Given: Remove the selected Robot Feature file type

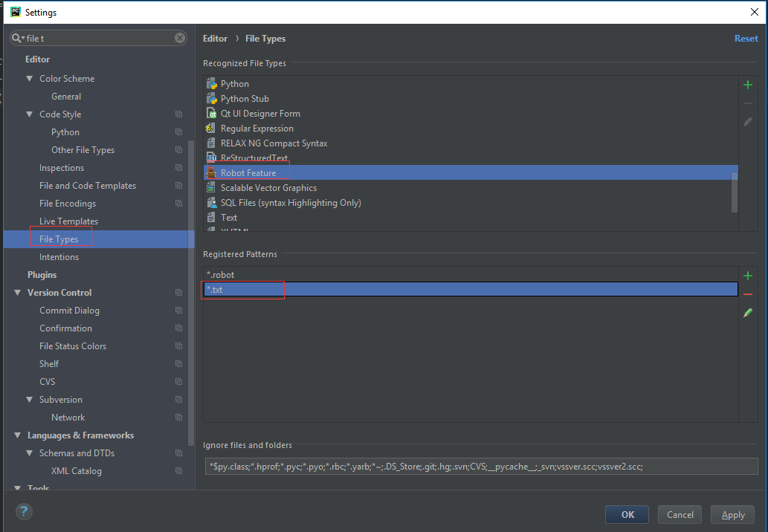Looking at the screenshot, I should pos(748,103).
